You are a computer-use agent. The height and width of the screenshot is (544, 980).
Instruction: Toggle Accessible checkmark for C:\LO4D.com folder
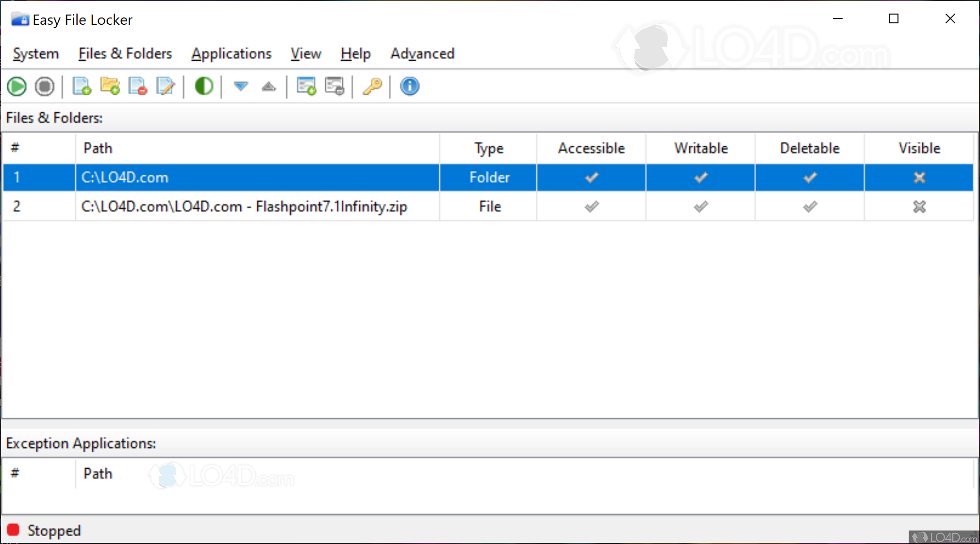pos(591,178)
